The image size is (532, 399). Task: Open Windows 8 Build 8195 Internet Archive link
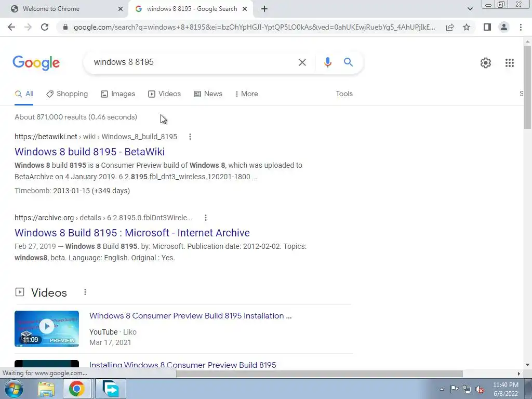pos(132,233)
